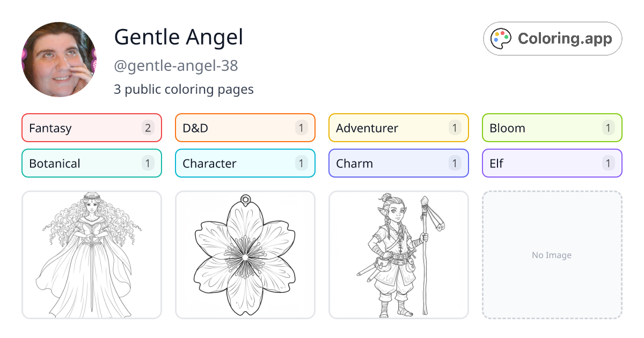Click the count badge on the Elf tag
Viewport: 644px width, 338px height.
(x=608, y=163)
